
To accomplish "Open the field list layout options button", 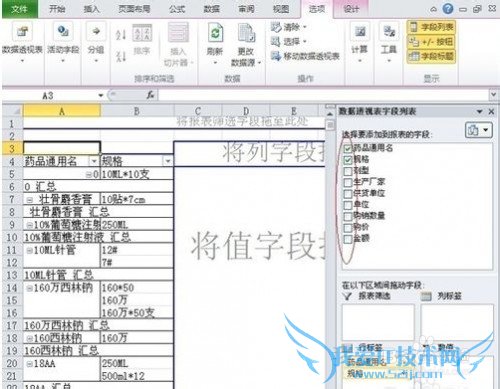I will (478, 130).
